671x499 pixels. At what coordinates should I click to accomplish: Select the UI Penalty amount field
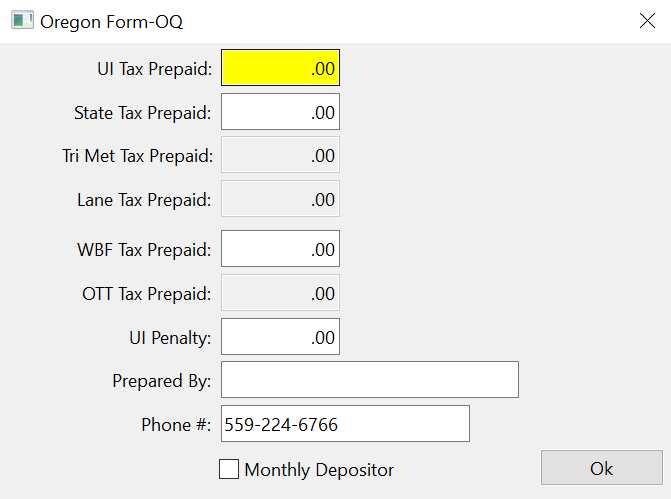coord(280,337)
